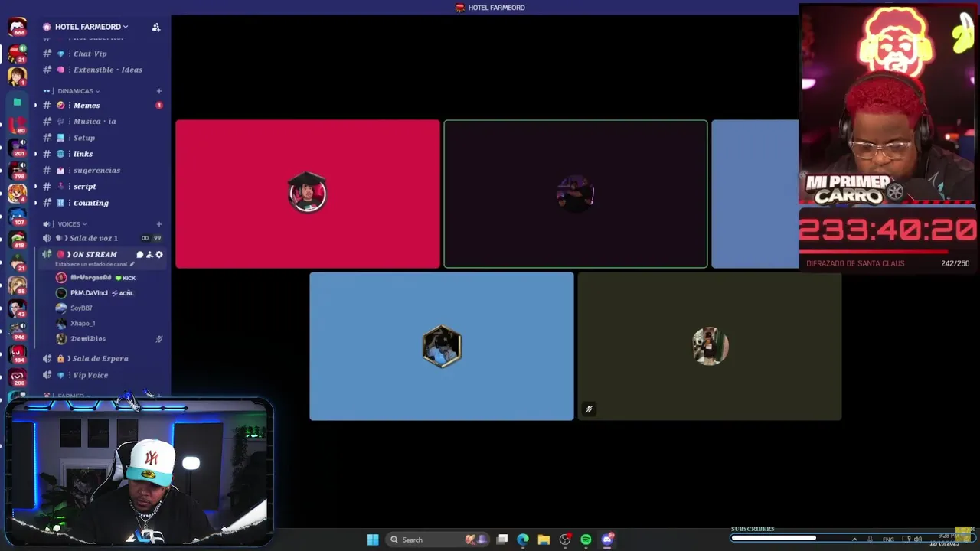Open the server icon with 208 badge
Viewport: 980px width, 551px height.
click(x=17, y=377)
